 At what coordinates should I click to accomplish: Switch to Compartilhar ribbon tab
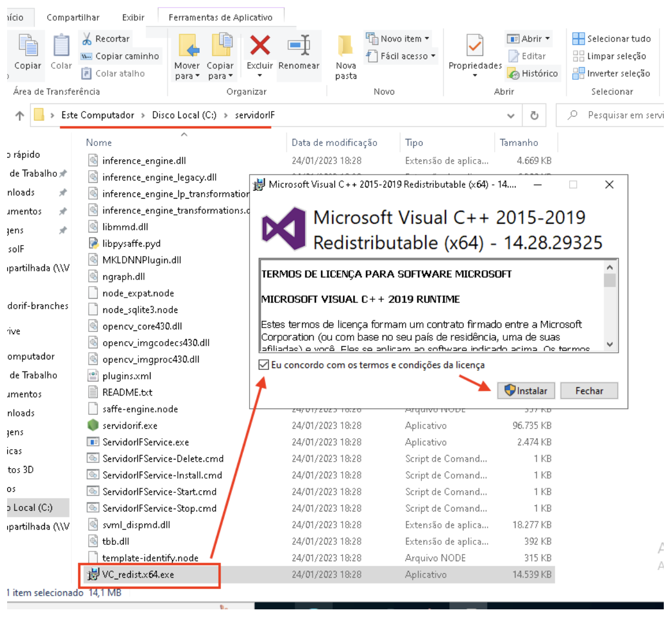pyautogui.click(x=73, y=18)
